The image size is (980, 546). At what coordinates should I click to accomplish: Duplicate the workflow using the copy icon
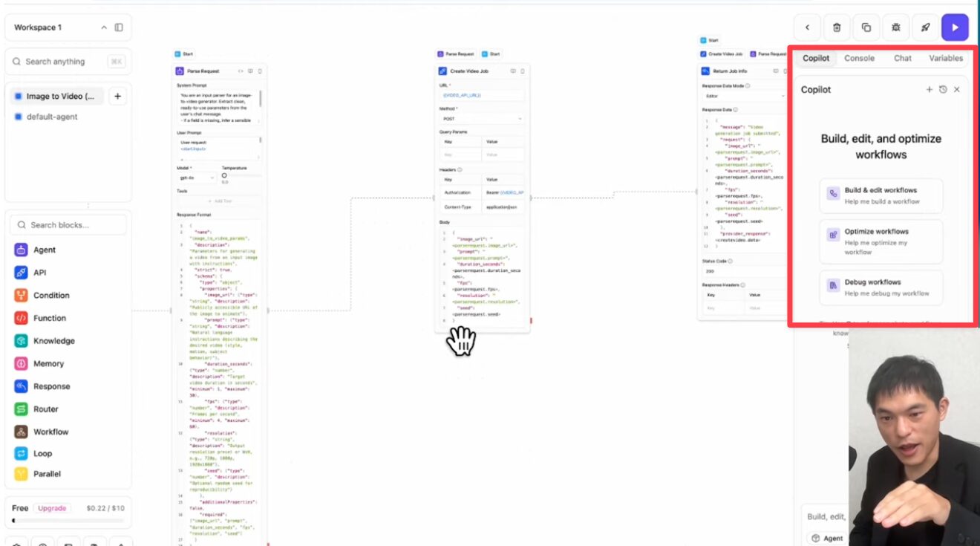[866, 27]
